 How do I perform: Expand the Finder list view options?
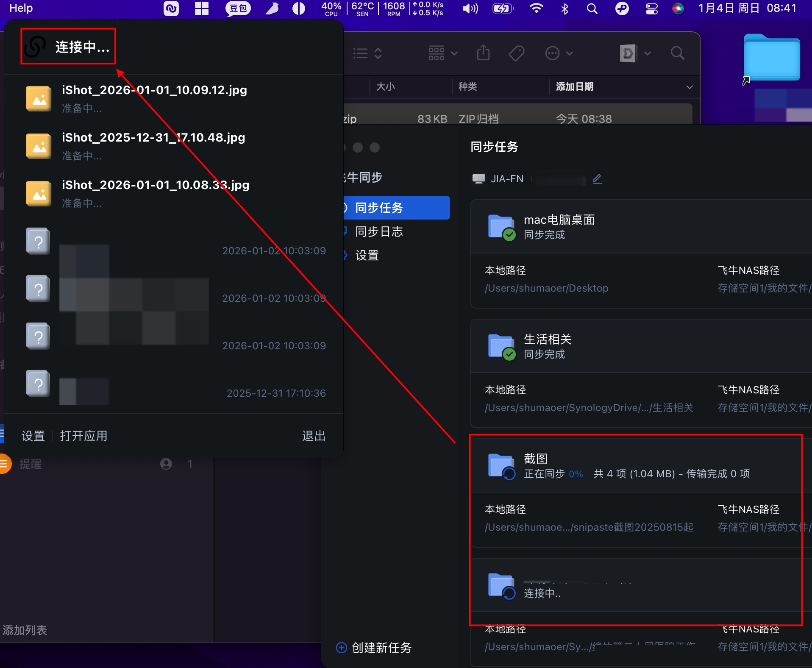(367, 53)
